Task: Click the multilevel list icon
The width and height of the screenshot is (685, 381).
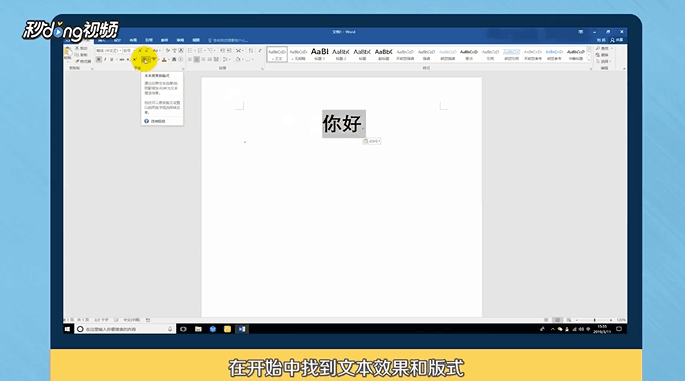Action: pos(210,51)
